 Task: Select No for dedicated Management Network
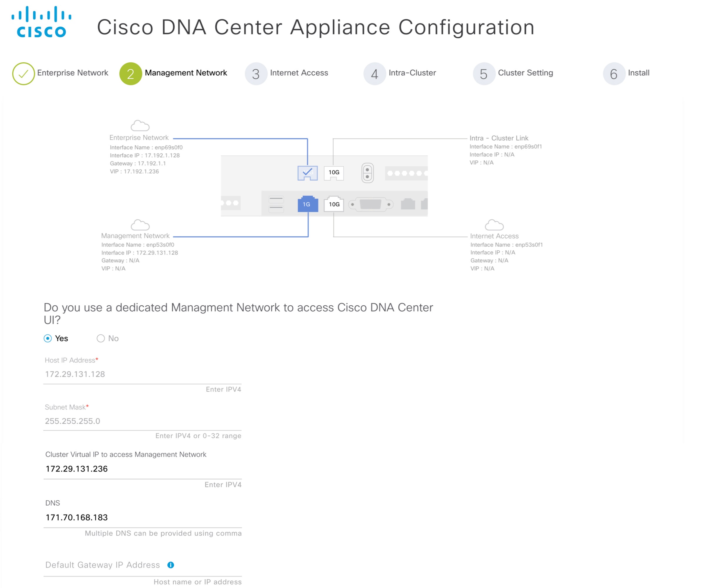(x=100, y=338)
